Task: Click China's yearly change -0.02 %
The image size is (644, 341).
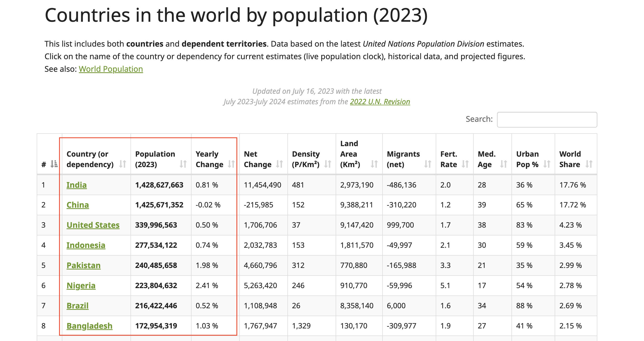Action: 208,205
